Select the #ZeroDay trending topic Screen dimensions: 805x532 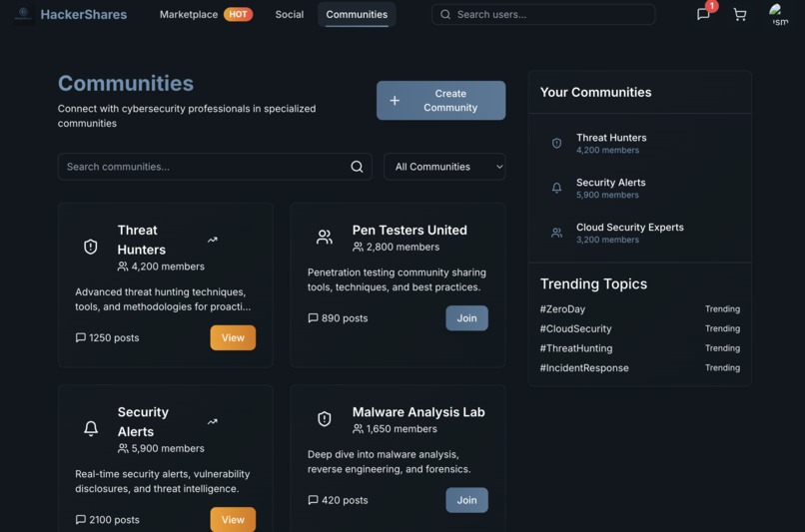562,308
